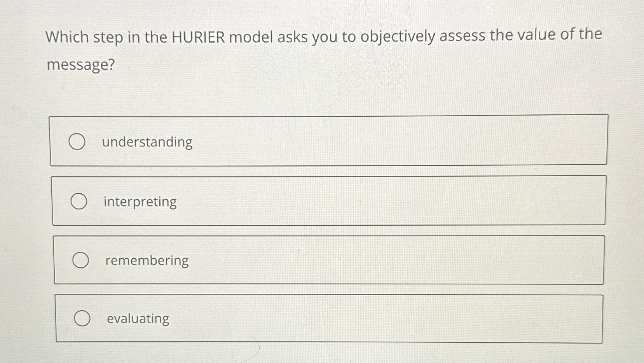Click the remembering answer label

[x=146, y=261]
